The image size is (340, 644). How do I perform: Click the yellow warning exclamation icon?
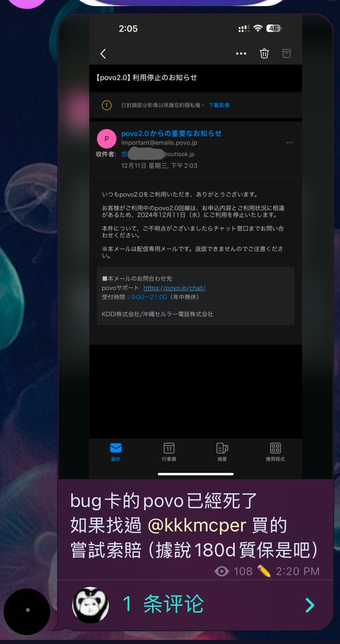pyautogui.click(x=106, y=105)
